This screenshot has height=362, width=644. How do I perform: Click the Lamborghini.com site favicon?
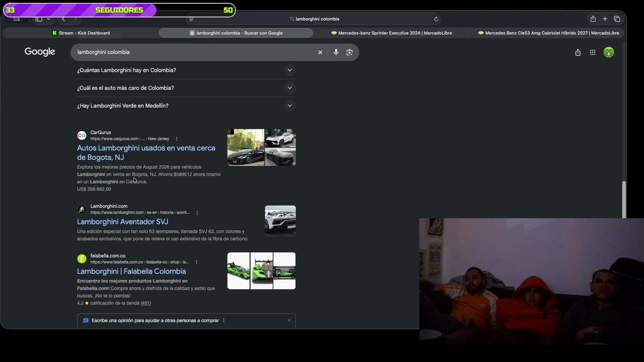pyautogui.click(x=82, y=209)
